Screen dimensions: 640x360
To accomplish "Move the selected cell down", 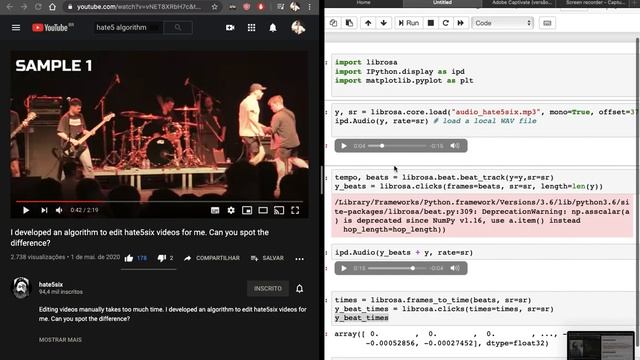I will 384,23.
